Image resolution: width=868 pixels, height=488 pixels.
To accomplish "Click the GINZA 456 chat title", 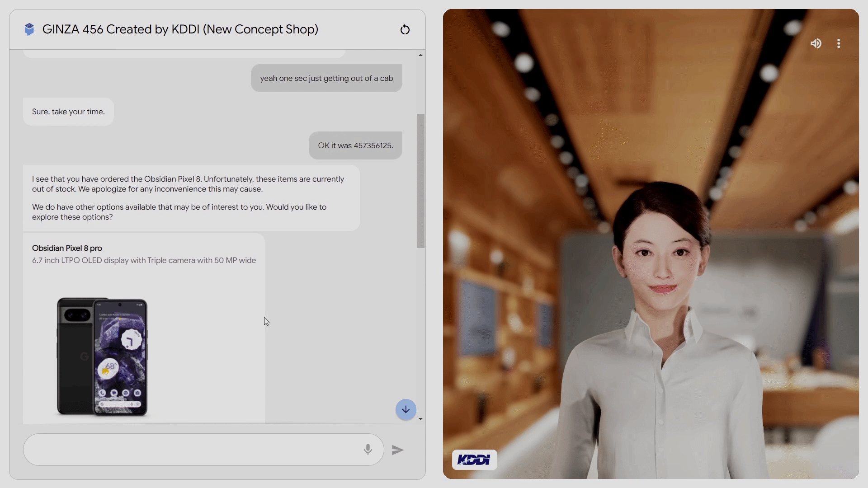I will tap(180, 29).
